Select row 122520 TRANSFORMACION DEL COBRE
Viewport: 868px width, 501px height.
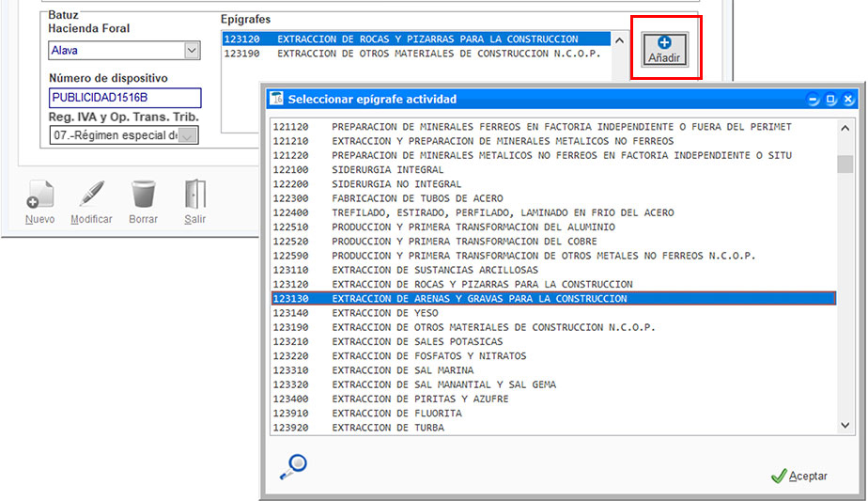(x=553, y=242)
